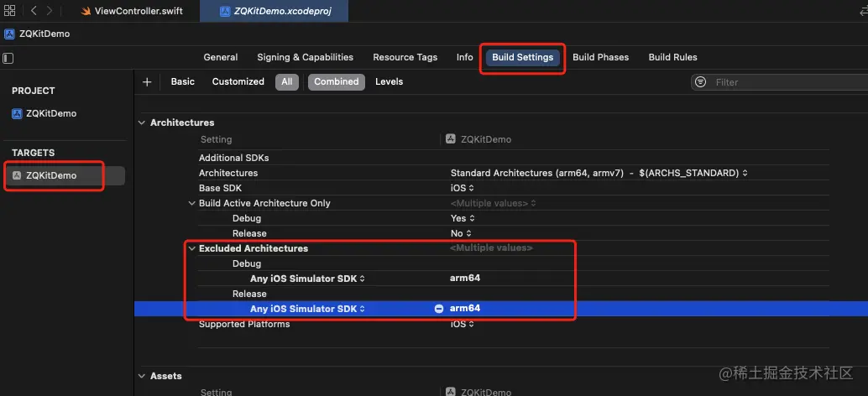Open Supported Platforms iOS dropdown
This screenshot has height=396, width=868.
point(463,324)
